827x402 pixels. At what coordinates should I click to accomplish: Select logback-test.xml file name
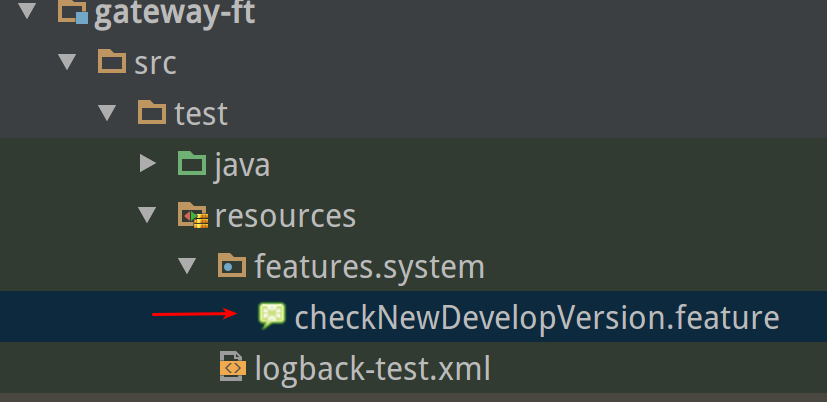372,368
